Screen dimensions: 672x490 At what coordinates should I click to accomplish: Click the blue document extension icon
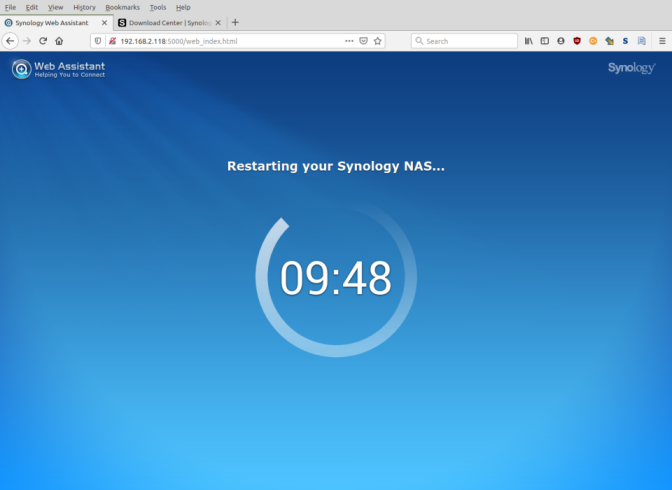pos(642,41)
